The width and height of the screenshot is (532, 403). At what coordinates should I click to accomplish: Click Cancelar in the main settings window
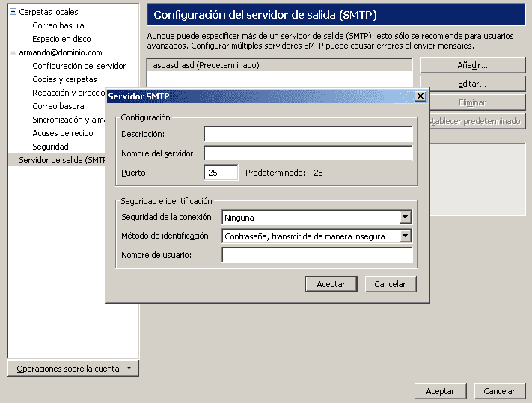click(499, 391)
